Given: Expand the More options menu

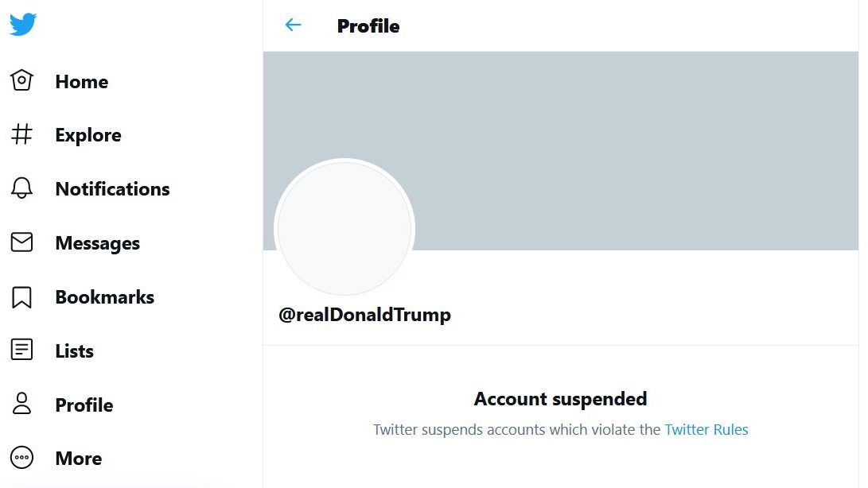Looking at the screenshot, I should (x=78, y=459).
